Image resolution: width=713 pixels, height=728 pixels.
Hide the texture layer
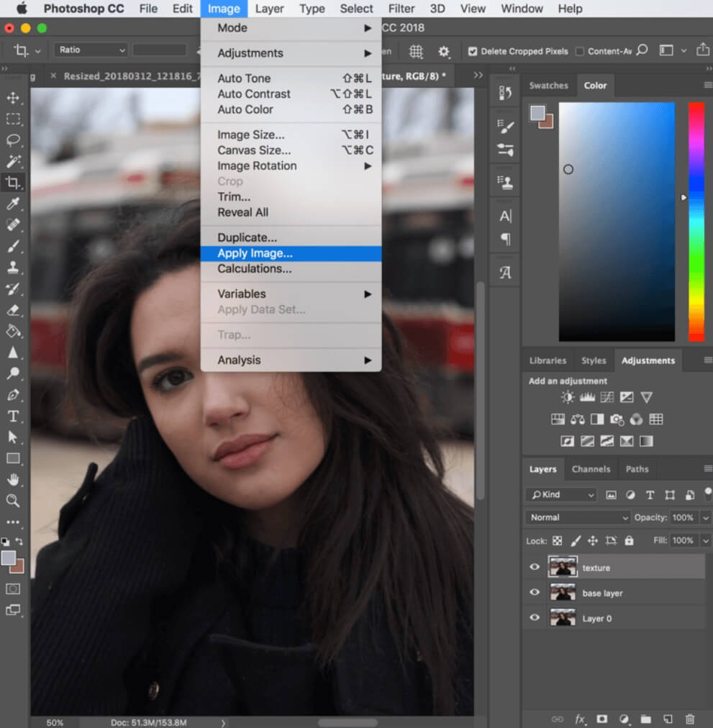[x=534, y=567]
